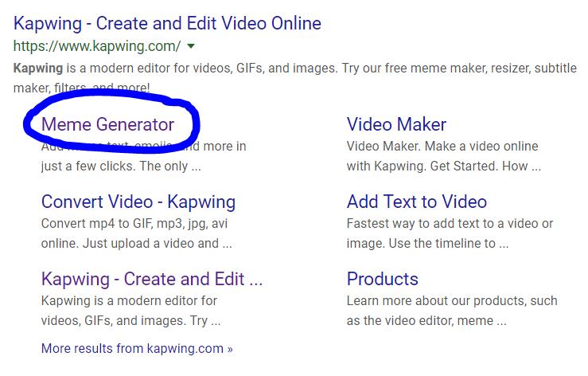Click the sitelink text 'Kapwing is a modern editor for'
This screenshot has width=588, height=376.
coord(129,301)
